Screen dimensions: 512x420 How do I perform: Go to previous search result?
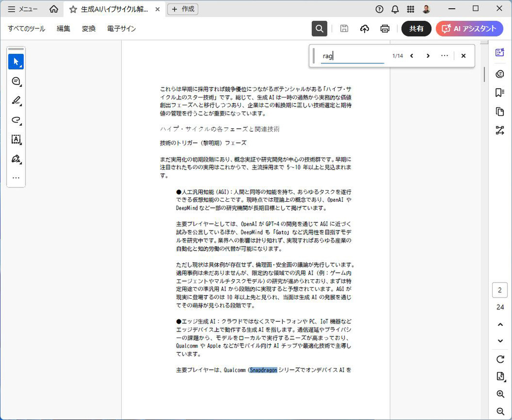[x=412, y=56]
